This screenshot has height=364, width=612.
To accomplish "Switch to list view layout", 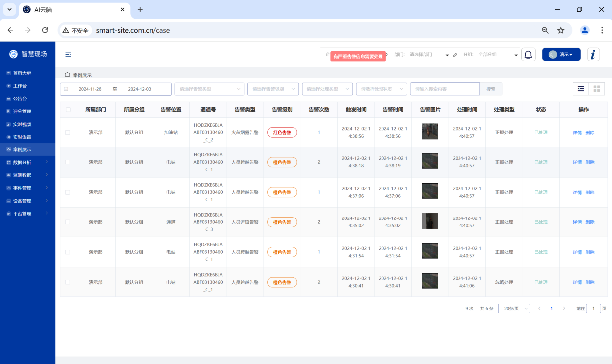I will click(581, 89).
